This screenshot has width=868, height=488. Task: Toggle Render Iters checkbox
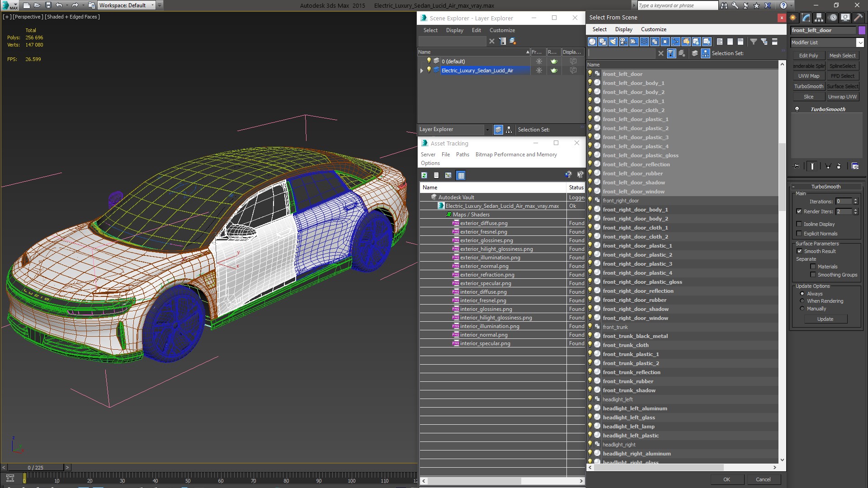tap(799, 211)
